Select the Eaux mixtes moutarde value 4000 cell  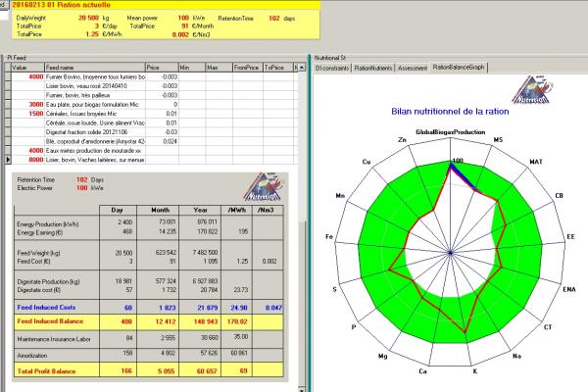[x=28, y=150]
